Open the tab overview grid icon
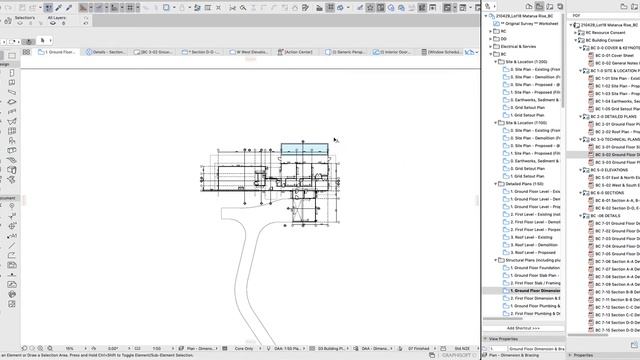The height and width of the screenshot is (360, 640). pos(27,52)
